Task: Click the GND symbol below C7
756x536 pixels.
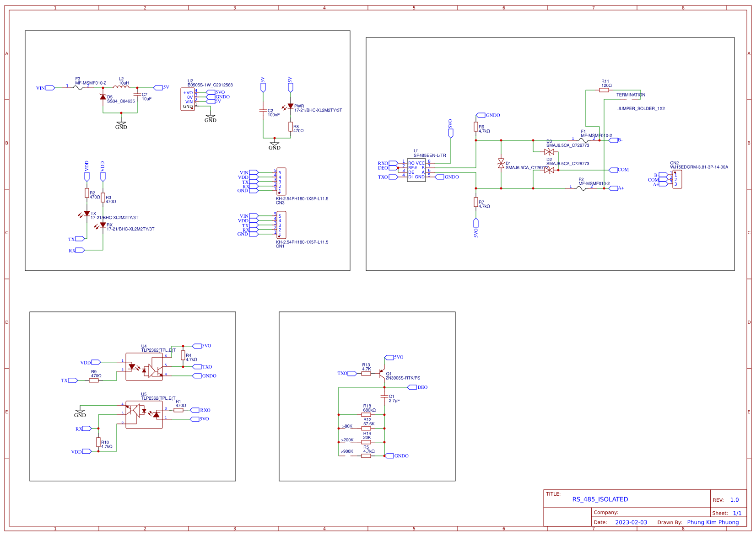Action: [122, 123]
